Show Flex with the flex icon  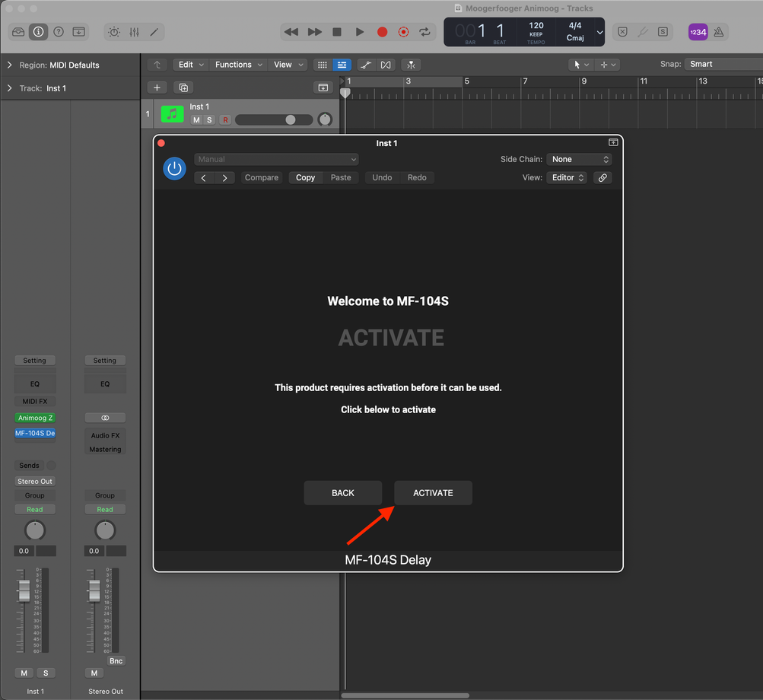coord(386,65)
